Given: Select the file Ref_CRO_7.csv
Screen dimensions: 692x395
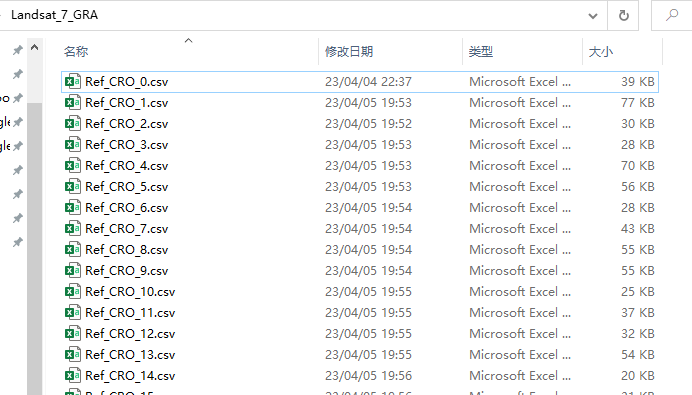Looking at the screenshot, I should pyautogui.click(x=360, y=229).
